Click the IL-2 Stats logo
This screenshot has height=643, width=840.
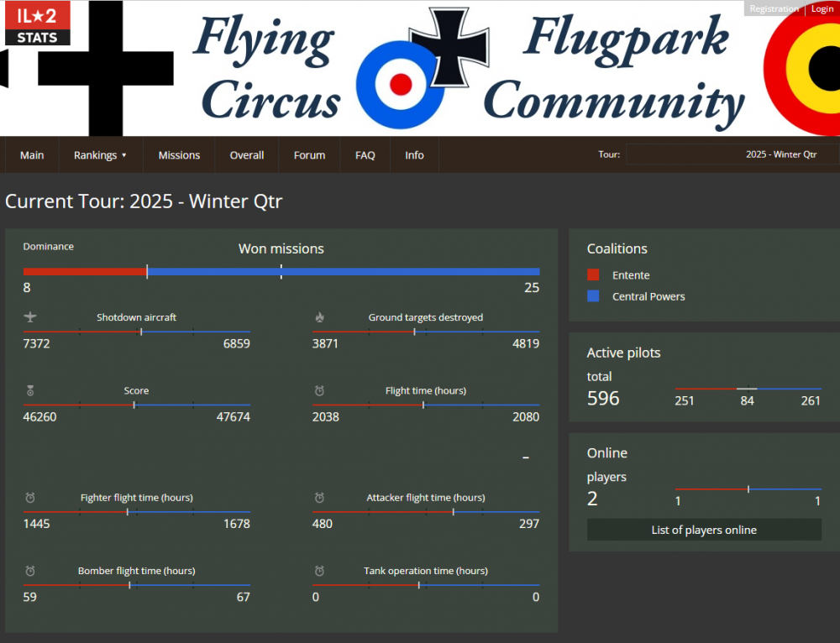(38, 23)
